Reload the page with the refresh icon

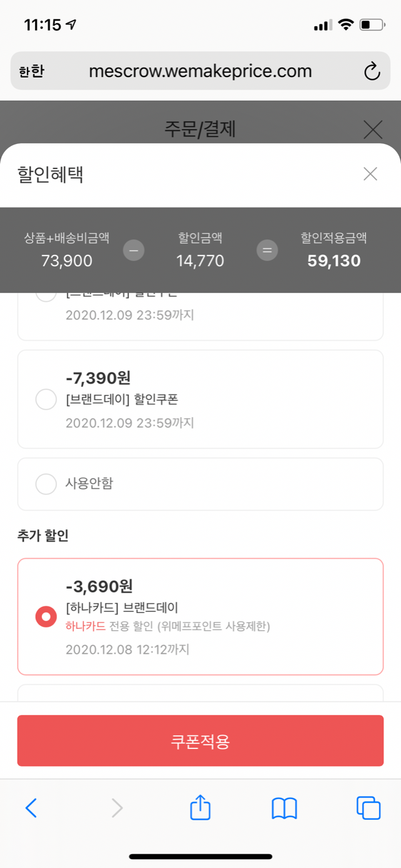372,71
